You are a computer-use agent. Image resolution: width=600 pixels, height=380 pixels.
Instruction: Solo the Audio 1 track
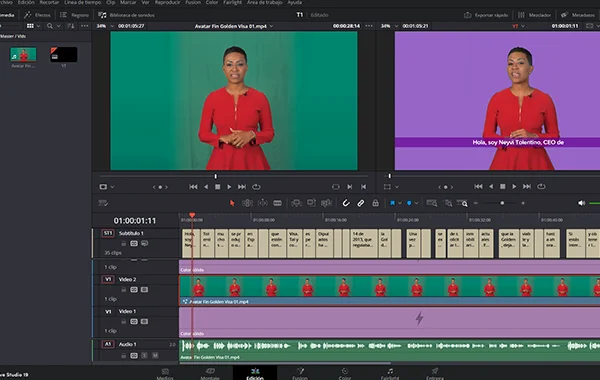144,356
